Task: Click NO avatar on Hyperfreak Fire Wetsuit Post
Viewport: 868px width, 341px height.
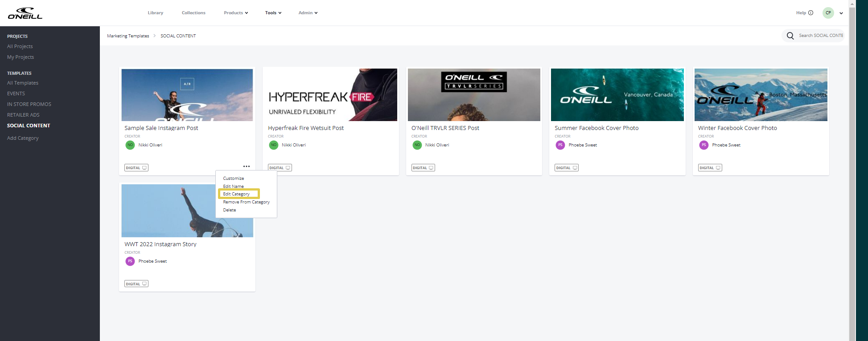Action: tap(274, 145)
